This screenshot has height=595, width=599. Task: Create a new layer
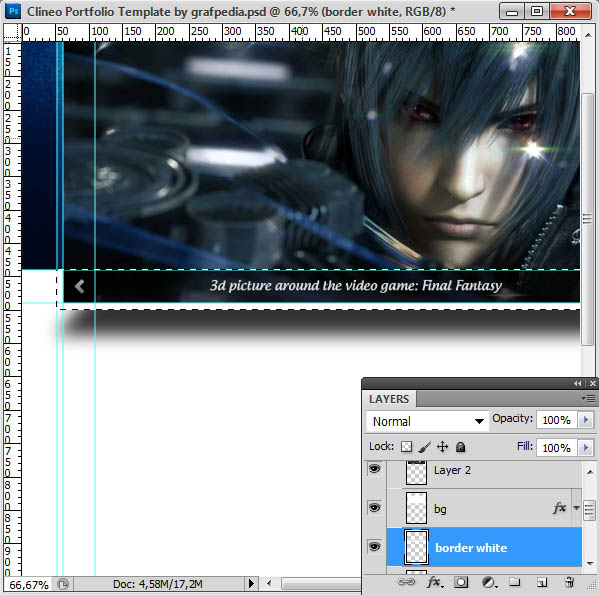click(x=542, y=582)
